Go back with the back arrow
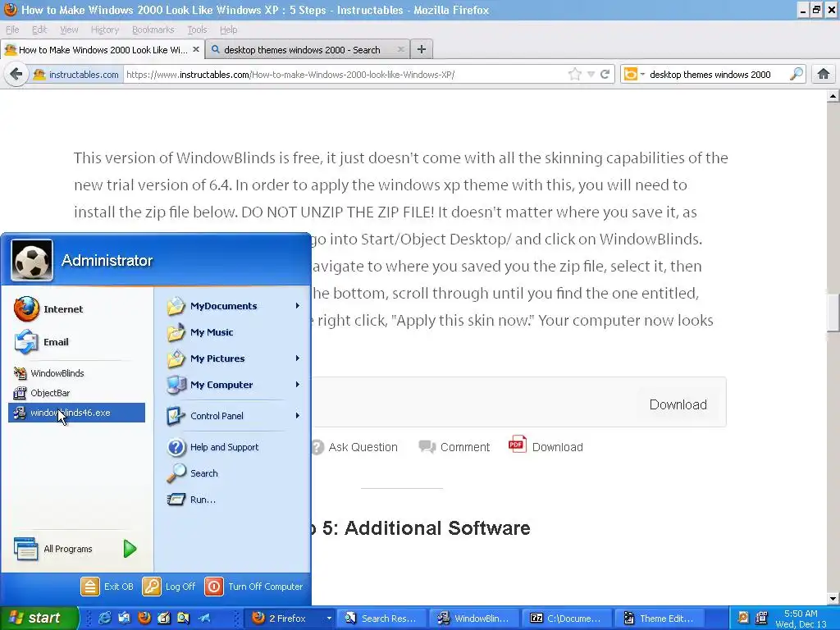 click(16, 74)
